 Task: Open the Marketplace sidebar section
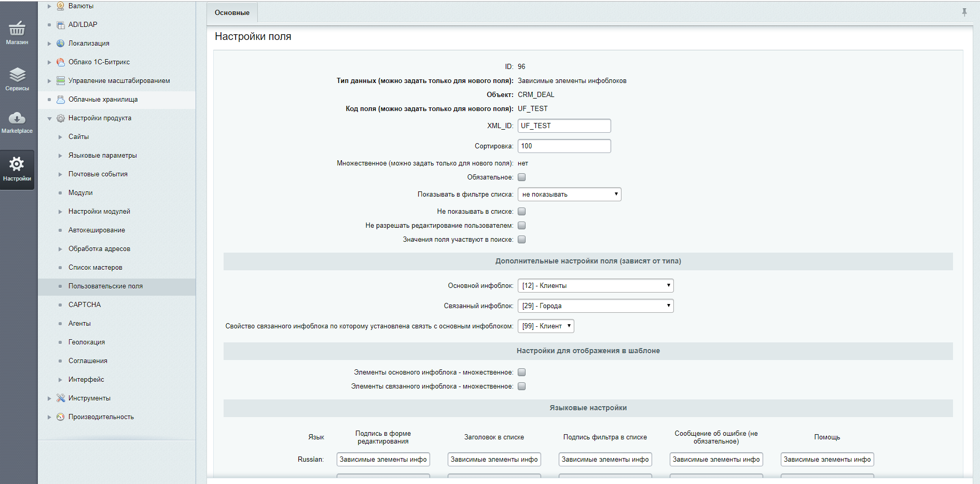(x=17, y=122)
